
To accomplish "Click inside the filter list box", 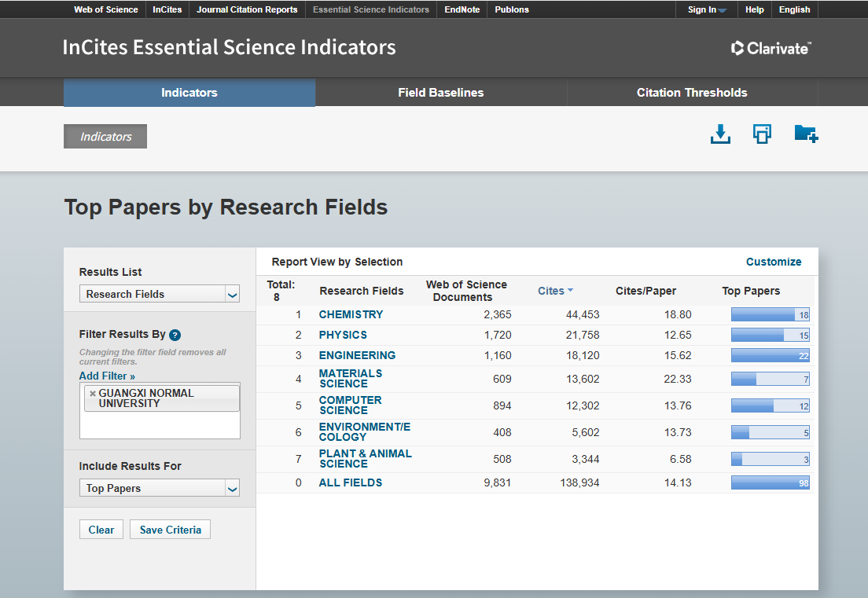I will pos(160,410).
